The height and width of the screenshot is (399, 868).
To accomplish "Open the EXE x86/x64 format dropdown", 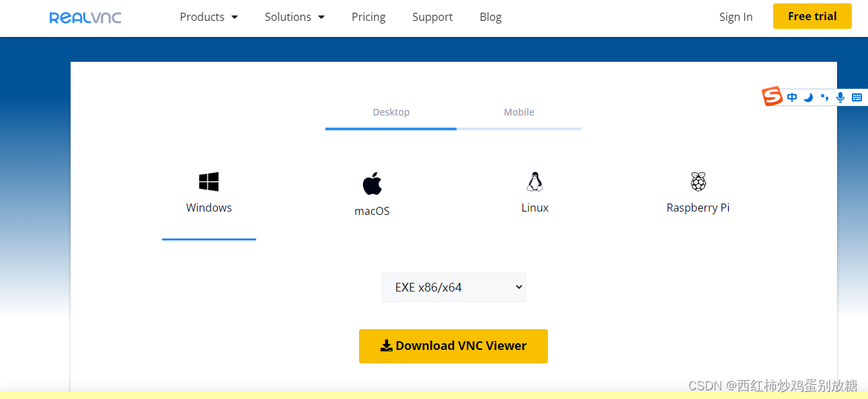I will pyautogui.click(x=454, y=287).
